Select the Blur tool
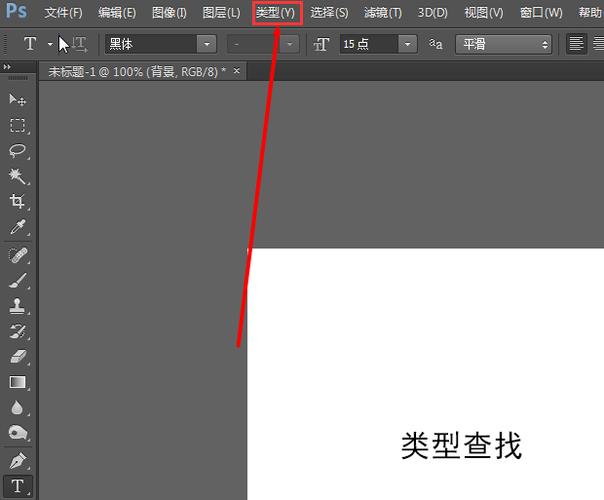Screen dimensions: 604x500 [17, 408]
